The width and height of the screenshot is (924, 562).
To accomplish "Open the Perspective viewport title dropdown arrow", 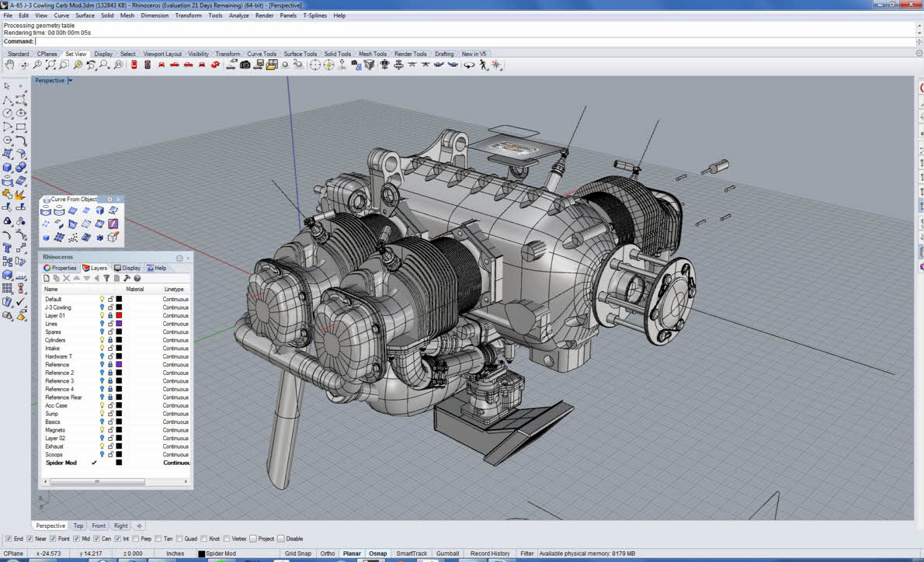I will 70,80.
